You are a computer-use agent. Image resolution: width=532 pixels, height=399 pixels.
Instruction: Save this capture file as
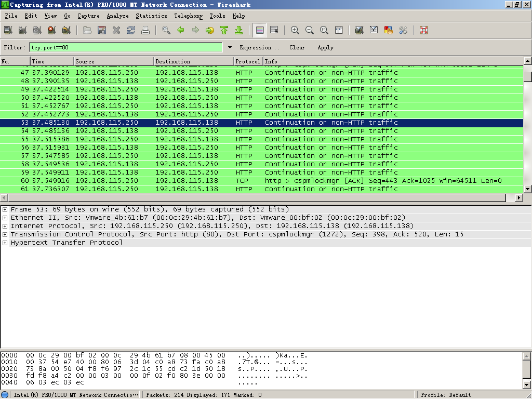[x=102, y=30]
